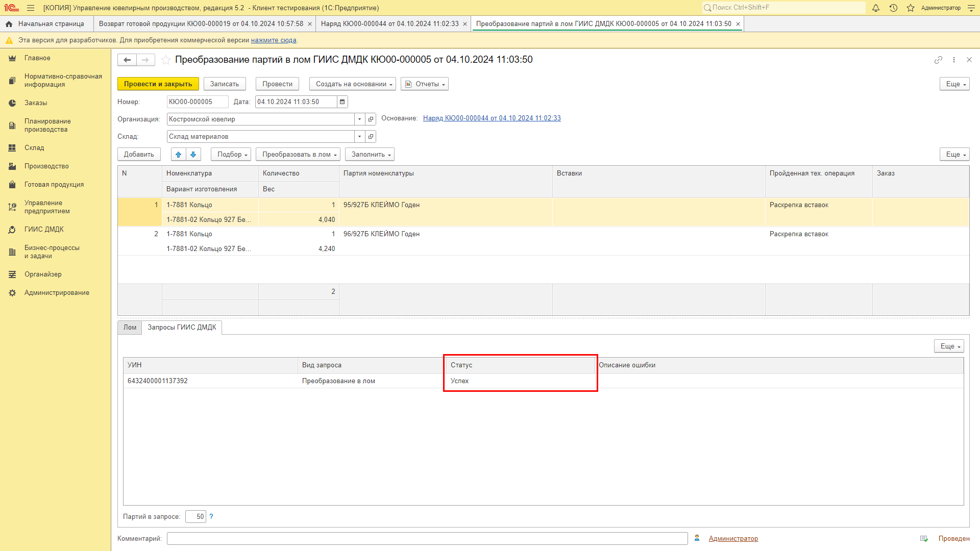The width and height of the screenshot is (980, 551).
Task: Click weight cell 4,040 in first row
Action: (299, 220)
